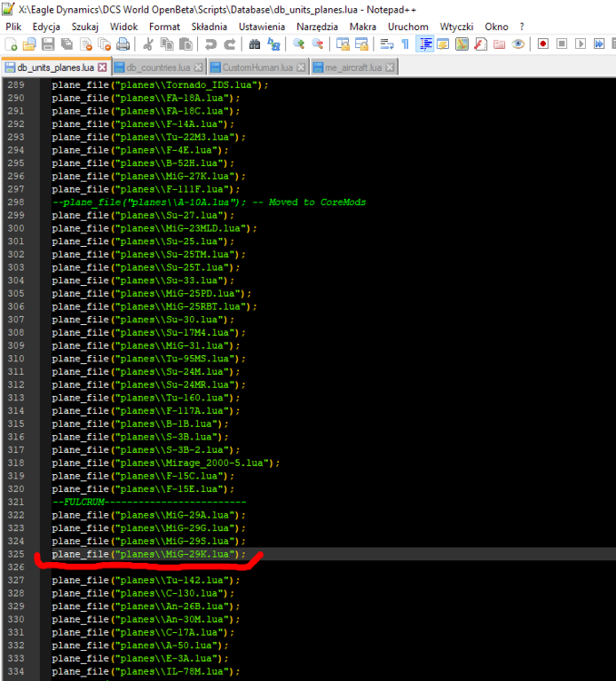The height and width of the screenshot is (681, 616).
Task: Copy selection with the Copy icon
Action: point(166,44)
